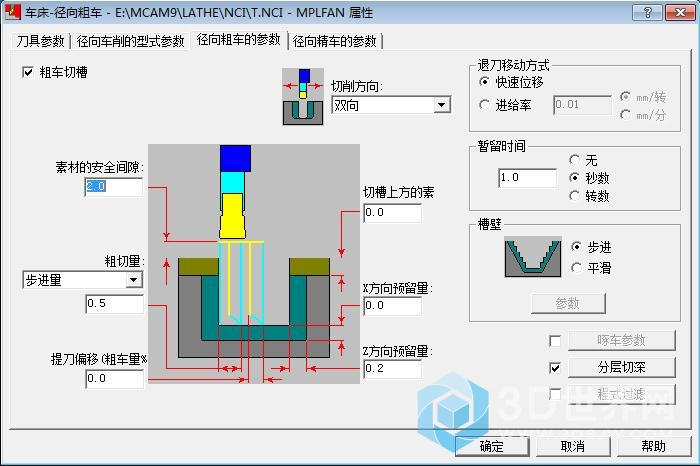Enable the 啄车参数 checkbox
The image size is (700, 466).
pyautogui.click(x=555, y=341)
